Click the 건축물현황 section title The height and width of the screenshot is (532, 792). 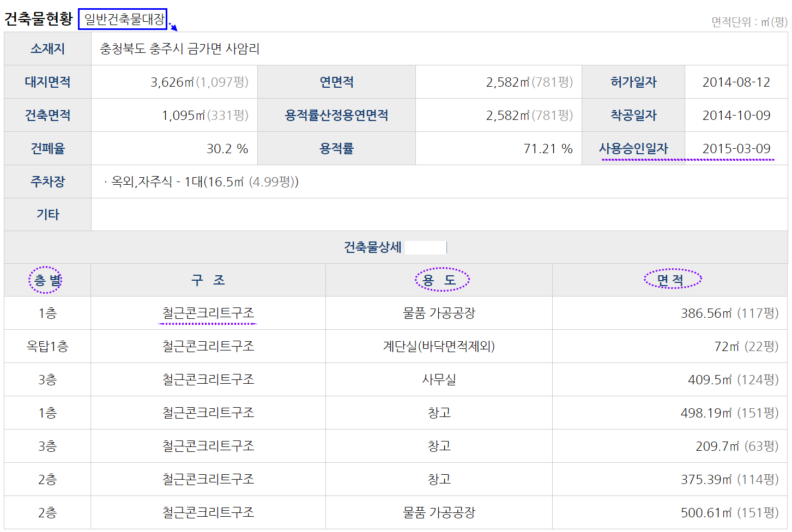(x=38, y=19)
